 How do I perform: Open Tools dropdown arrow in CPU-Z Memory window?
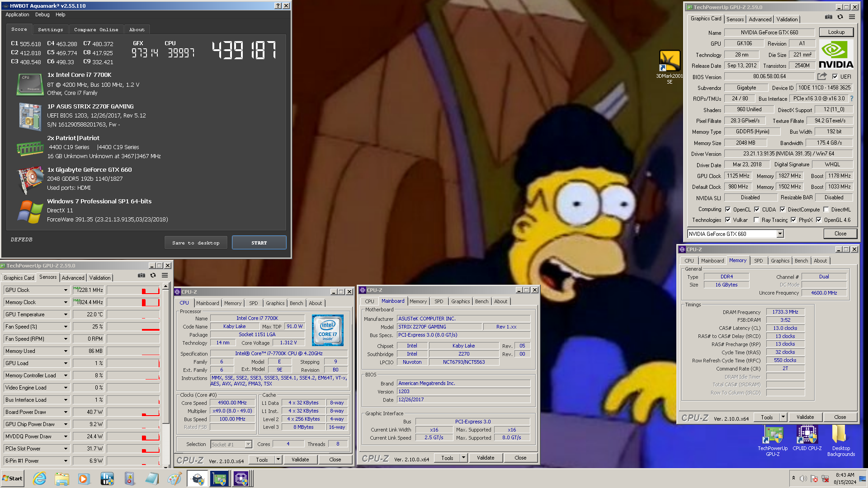(x=783, y=418)
